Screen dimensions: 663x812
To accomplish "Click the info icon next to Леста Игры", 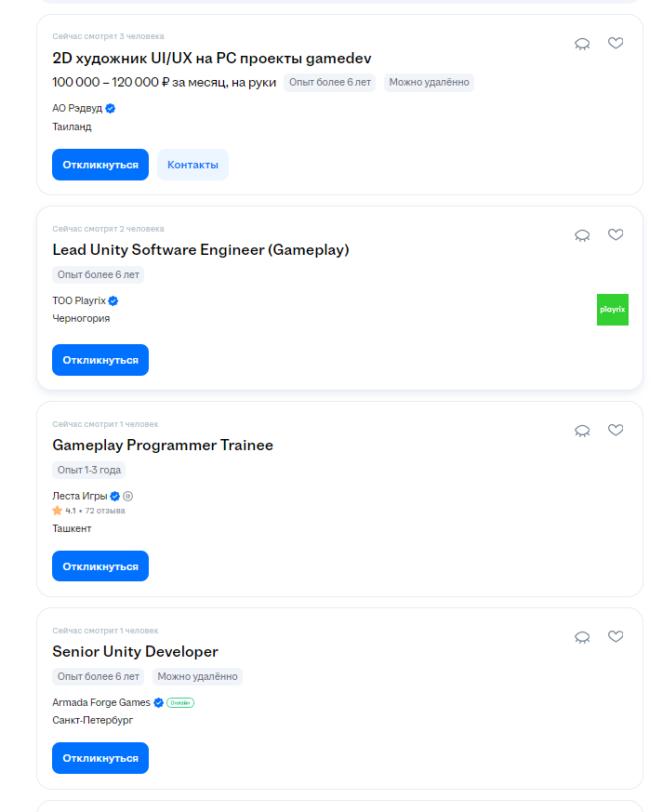I will click(127, 496).
